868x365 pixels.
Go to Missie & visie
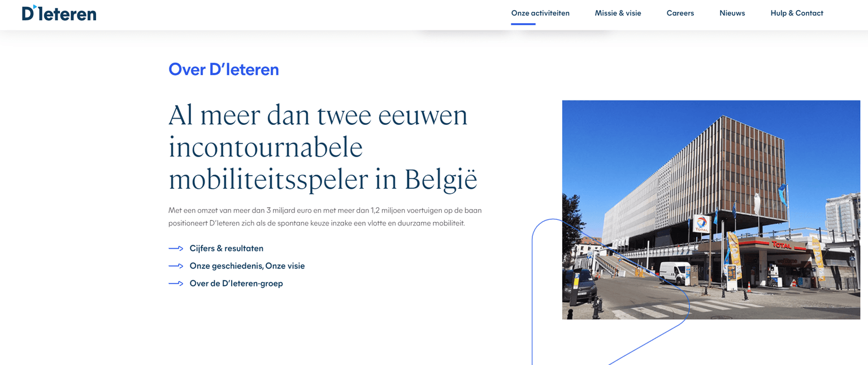618,13
